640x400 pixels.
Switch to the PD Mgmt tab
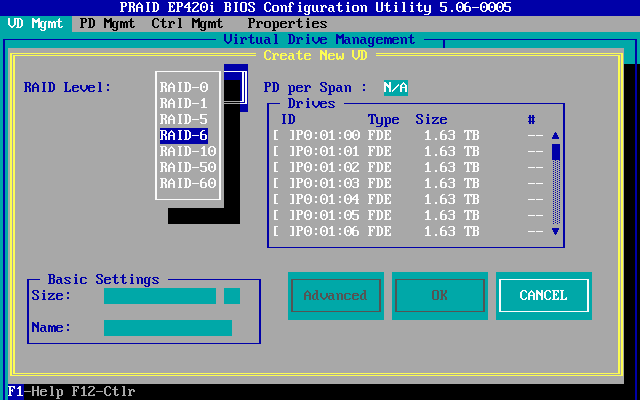[107, 24]
